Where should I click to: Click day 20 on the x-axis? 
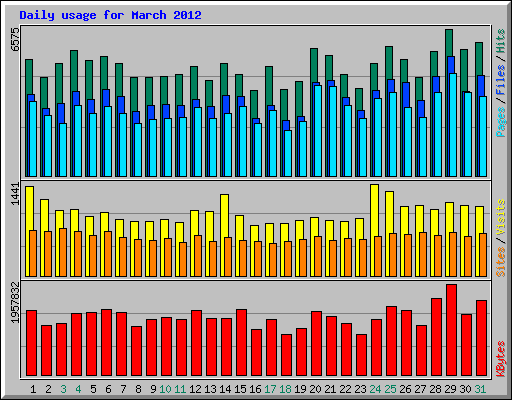tap(315, 389)
